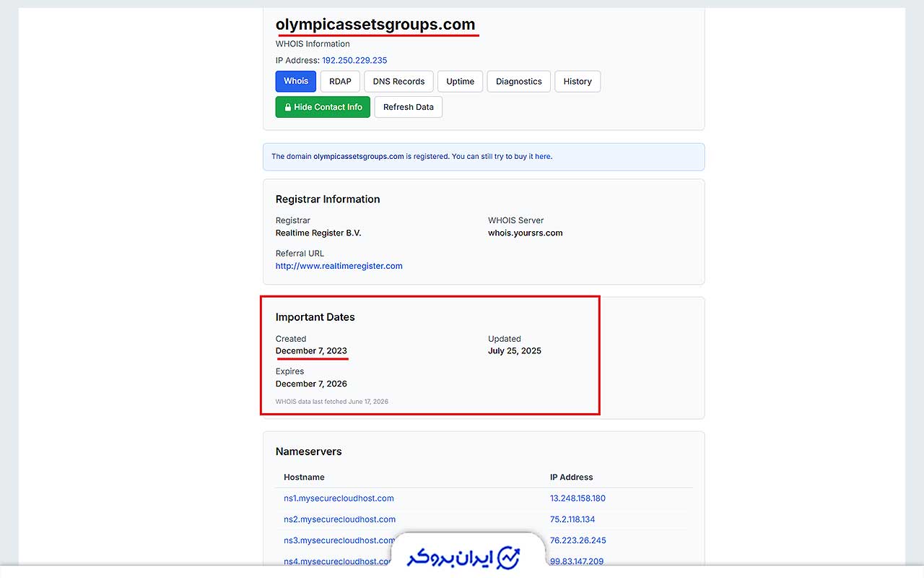Screen dimensions: 924x578
Task: Click the Nameservers section heading
Action: pyautogui.click(x=309, y=452)
